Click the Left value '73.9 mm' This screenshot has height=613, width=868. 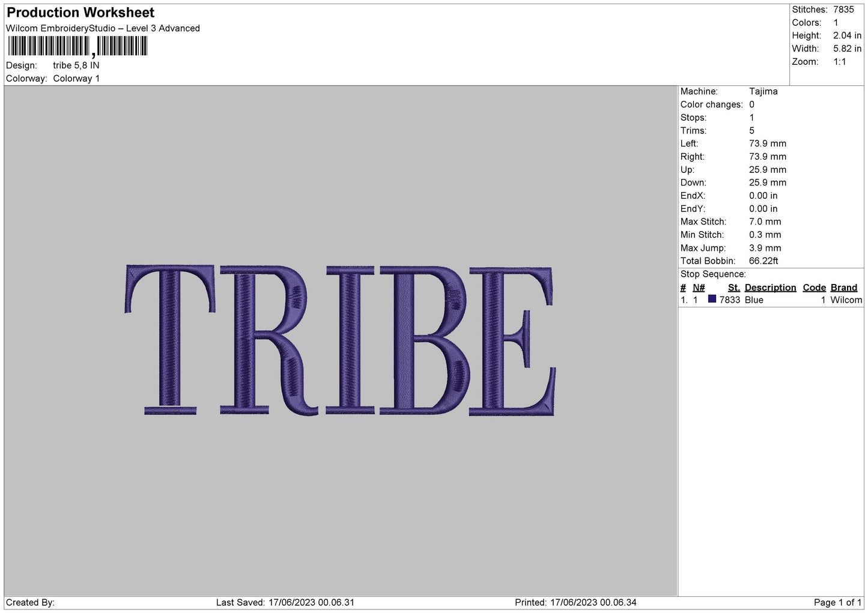pyautogui.click(x=767, y=143)
